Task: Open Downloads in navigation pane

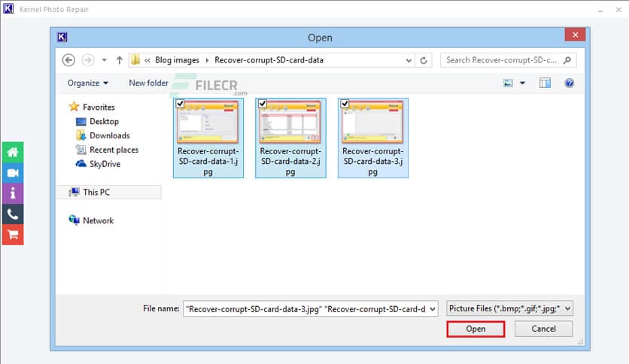Action: click(110, 135)
